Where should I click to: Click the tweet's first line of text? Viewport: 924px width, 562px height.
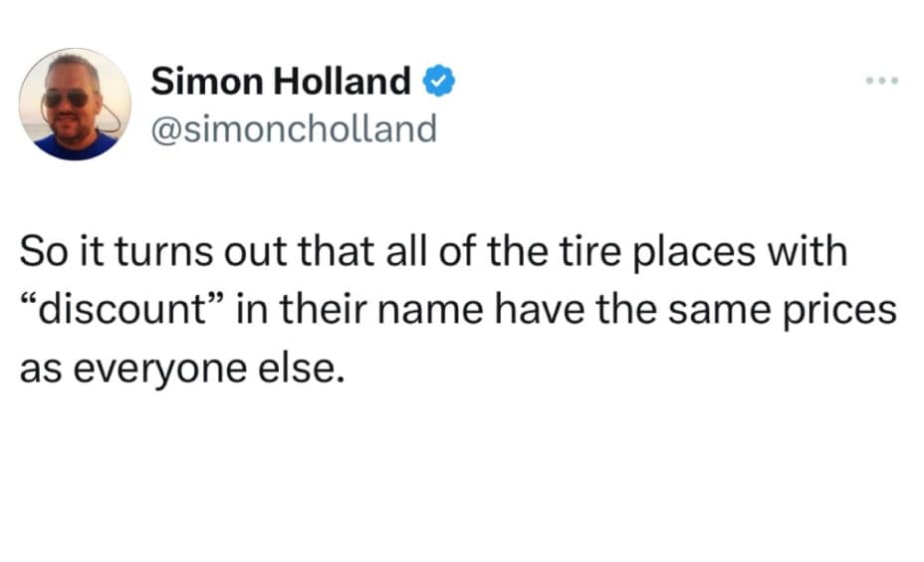[x=433, y=252]
